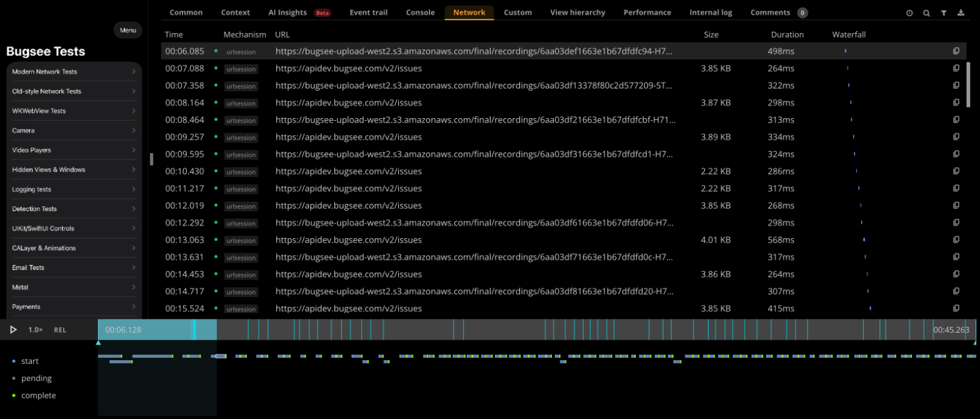The image size is (980, 419).
Task: Click the filter funnel icon
Action: 944,13
